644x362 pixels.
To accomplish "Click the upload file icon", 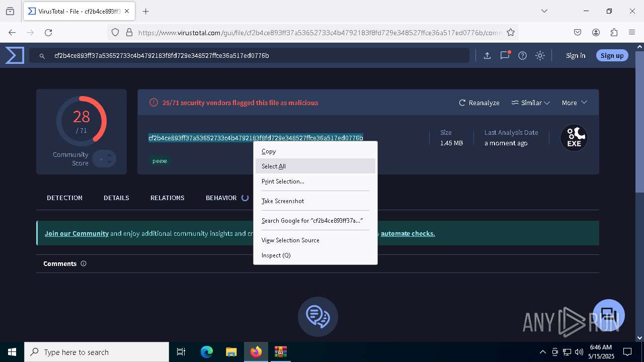I will tap(487, 56).
